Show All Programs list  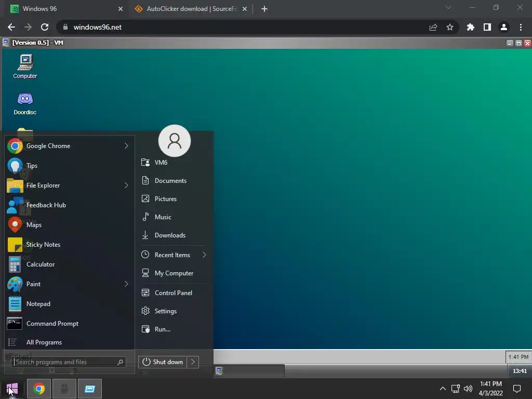tap(70, 342)
